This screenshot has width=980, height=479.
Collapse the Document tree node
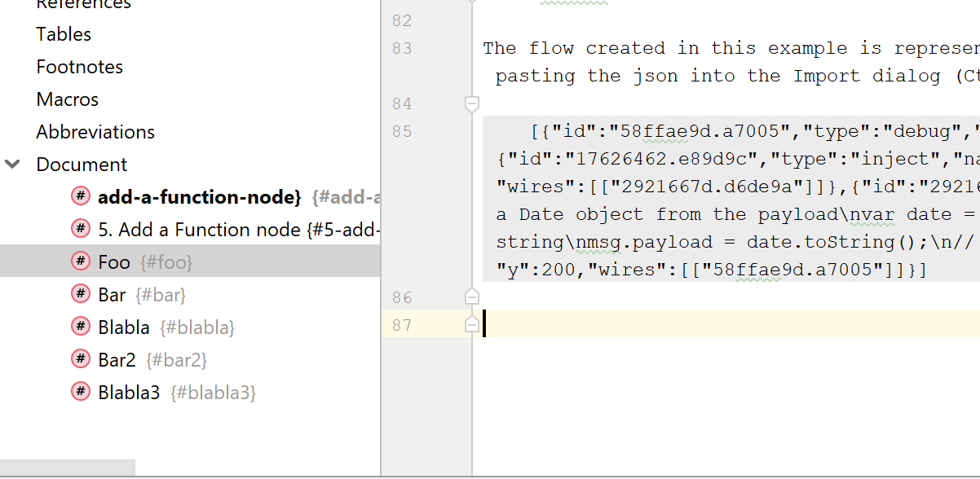click(x=11, y=163)
